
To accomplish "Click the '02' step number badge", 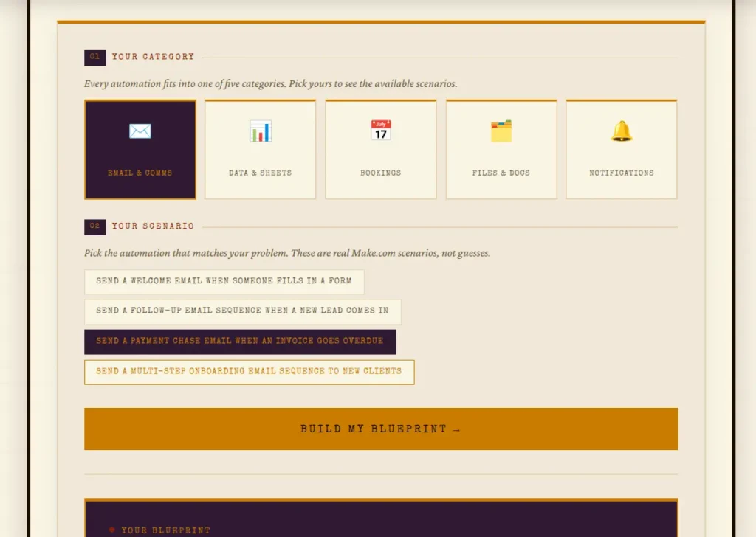I will 94,226.
